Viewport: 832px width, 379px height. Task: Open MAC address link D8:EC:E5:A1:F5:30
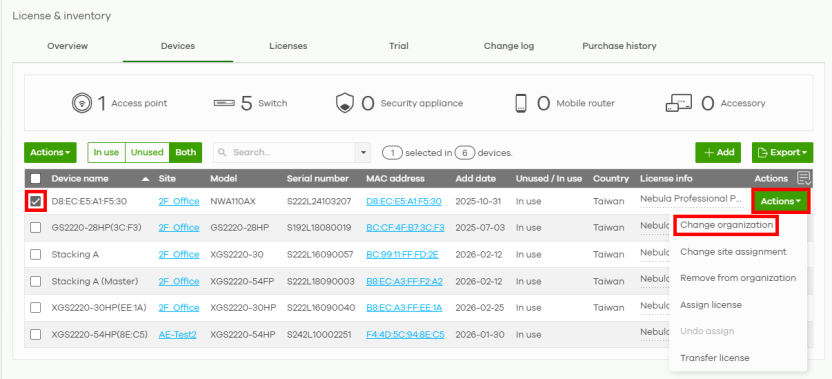point(404,202)
